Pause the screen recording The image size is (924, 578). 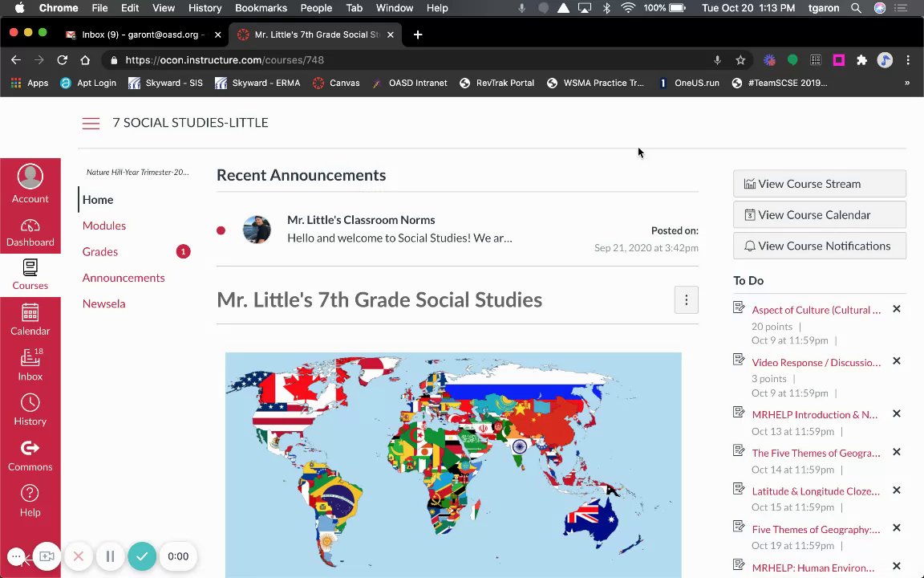(110, 556)
